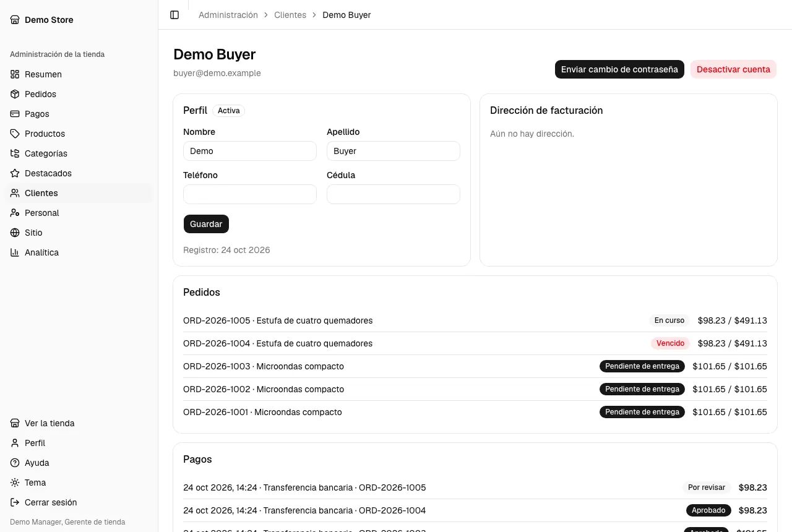Open order ORD-2026-1004 Estufa row

coord(475,343)
